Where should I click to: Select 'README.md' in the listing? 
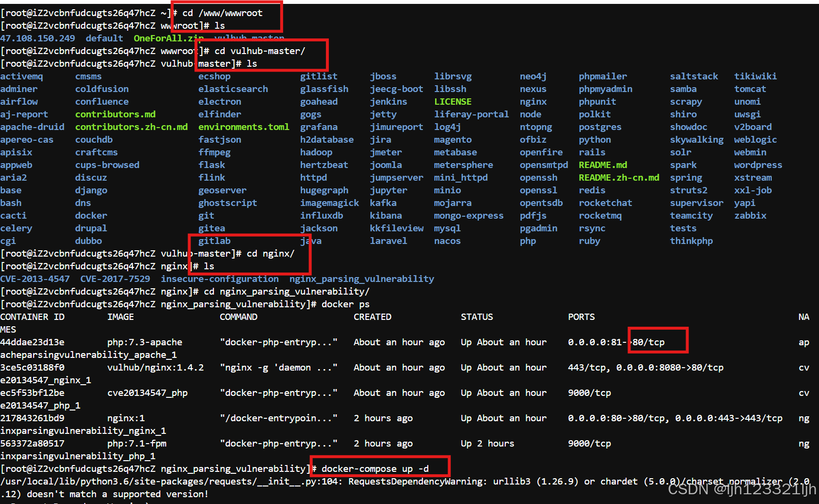click(x=603, y=165)
